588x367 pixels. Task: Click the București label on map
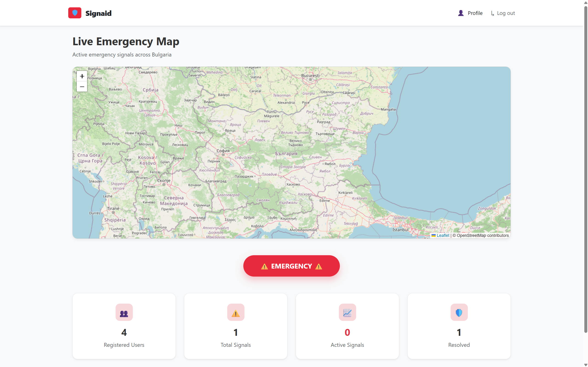tap(310, 76)
